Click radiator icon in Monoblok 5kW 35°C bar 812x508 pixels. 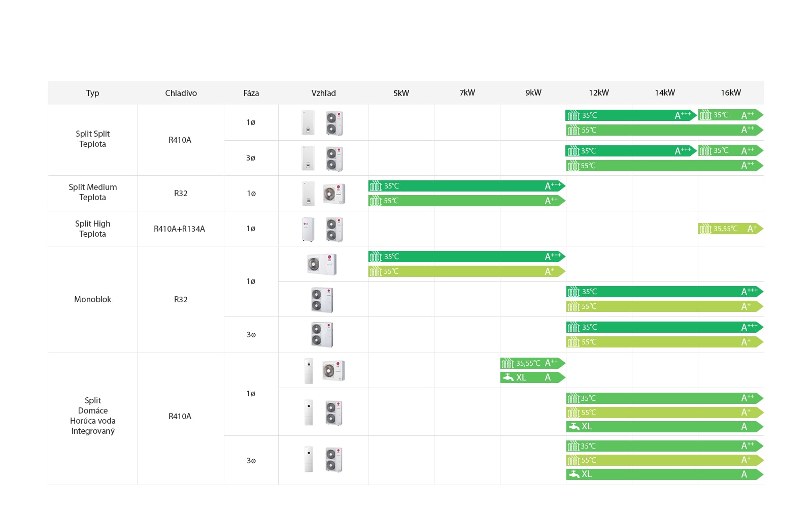click(x=376, y=257)
